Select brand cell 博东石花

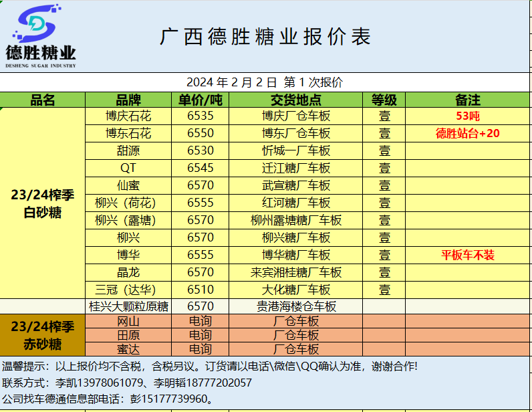click(128, 134)
